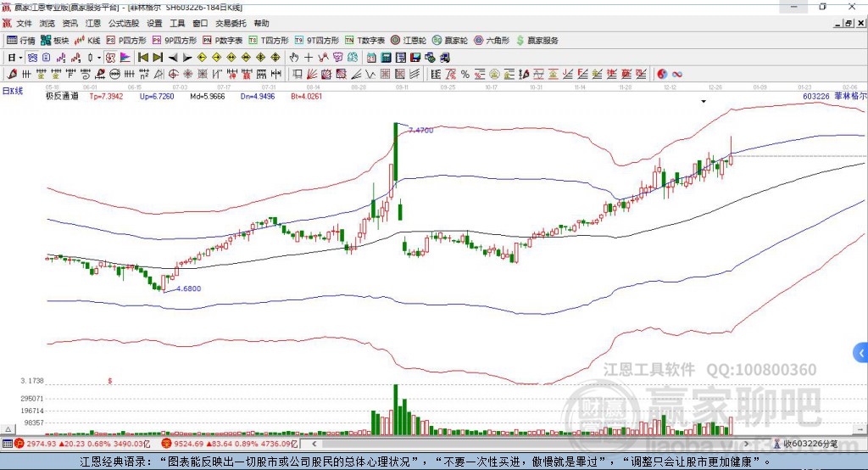Toggle the 极 reversal channel indicator icon
Viewport: 868px width, 470px height.
point(111,58)
